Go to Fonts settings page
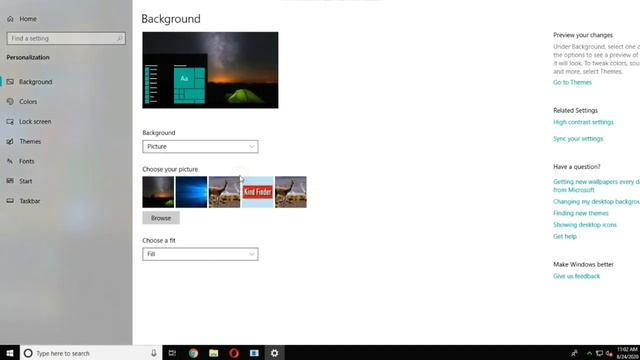 pos(27,161)
